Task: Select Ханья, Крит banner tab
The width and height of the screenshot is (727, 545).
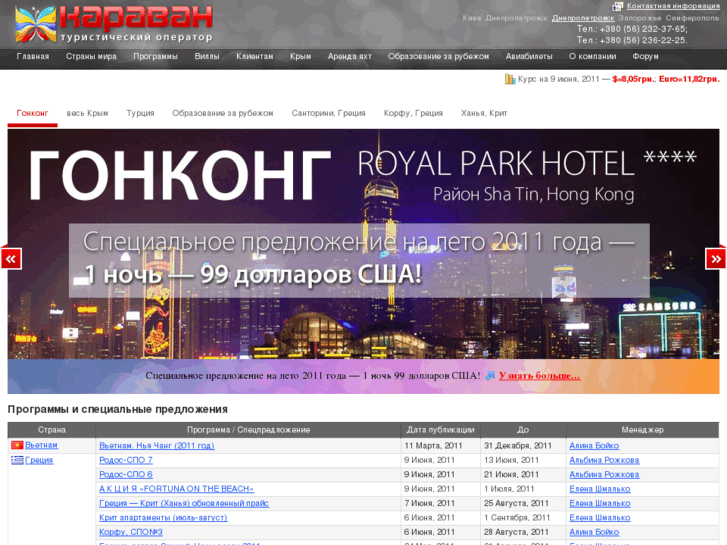Action: (x=484, y=113)
